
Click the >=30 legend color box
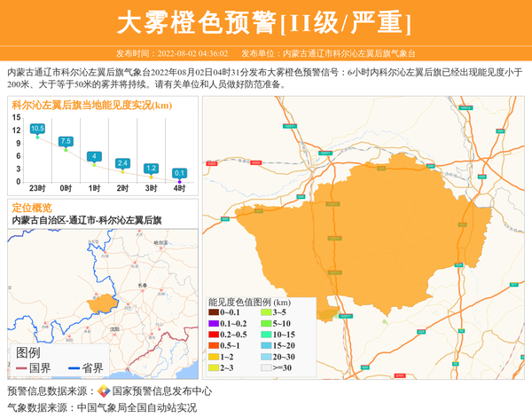(x=265, y=367)
